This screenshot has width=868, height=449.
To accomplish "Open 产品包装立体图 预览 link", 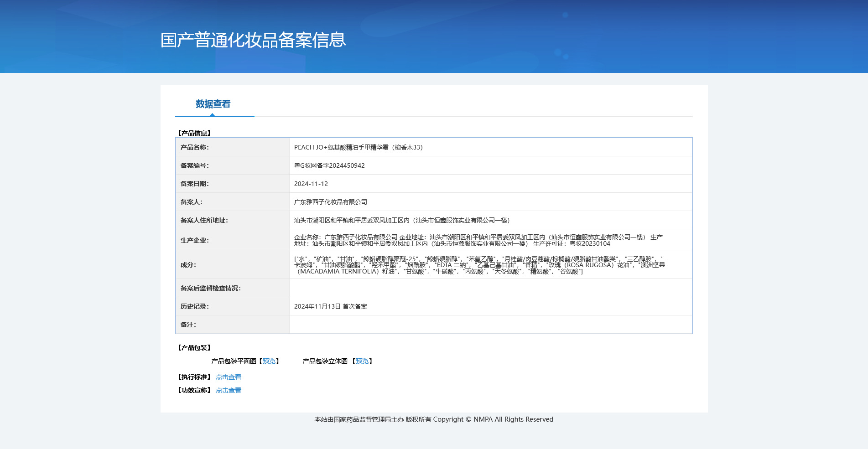I will [362, 361].
